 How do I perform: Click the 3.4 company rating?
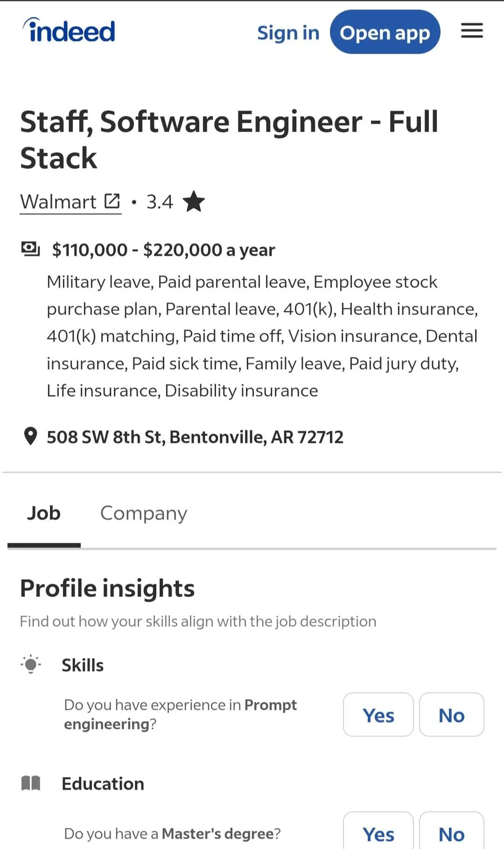[x=160, y=202]
